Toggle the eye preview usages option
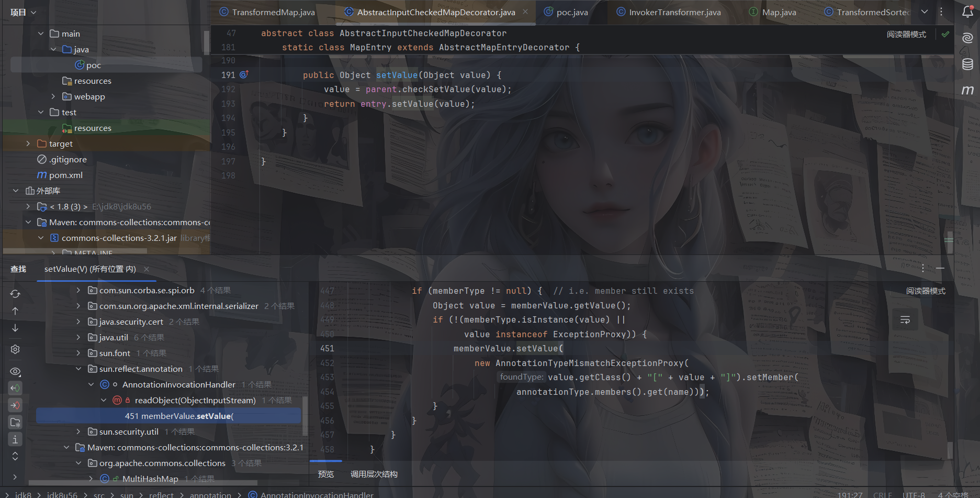980x498 pixels. click(15, 371)
